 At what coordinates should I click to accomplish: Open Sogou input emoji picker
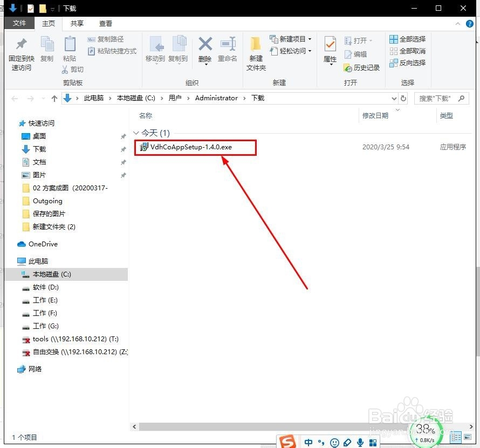pyautogui.click(x=335, y=442)
